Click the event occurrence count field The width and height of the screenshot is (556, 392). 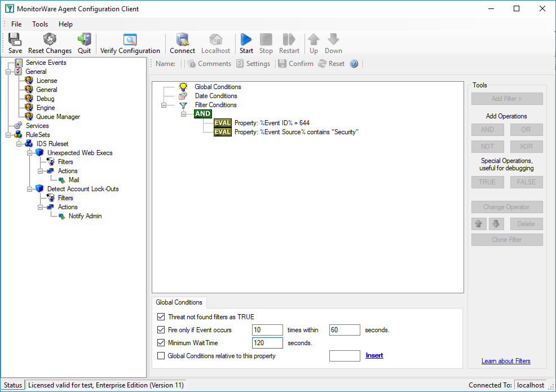(267, 330)
